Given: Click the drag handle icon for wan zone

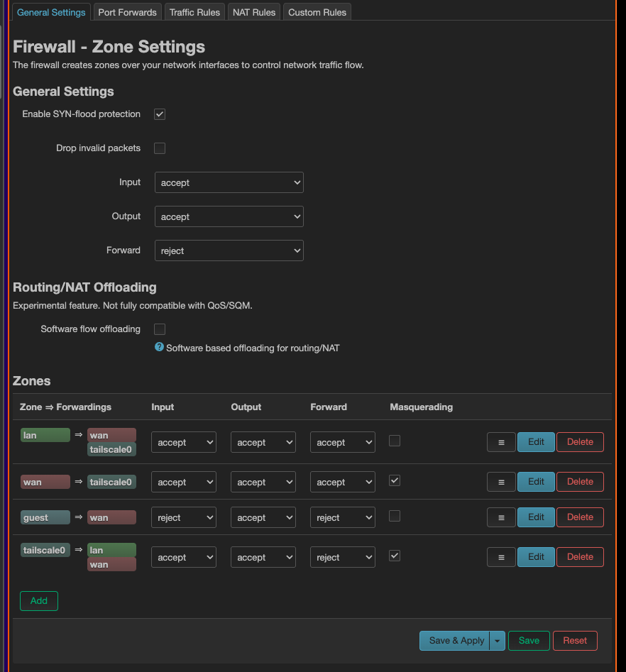Looking at the screenshot, I should (501, 482).
